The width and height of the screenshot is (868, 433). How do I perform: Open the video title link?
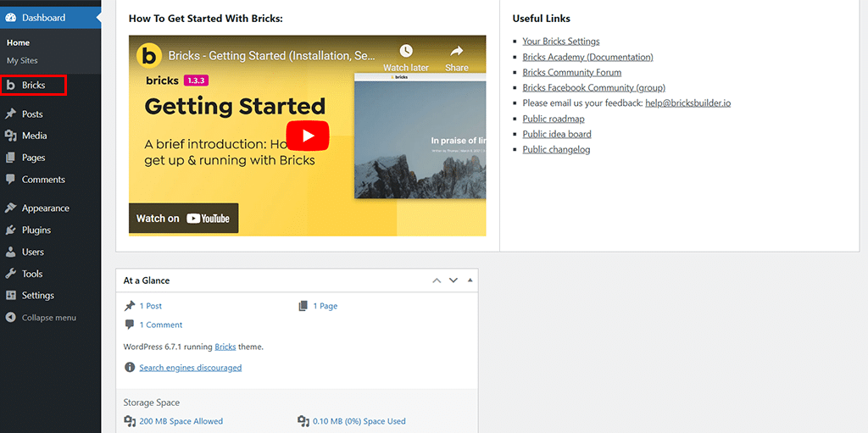click(x=272, y=55)
